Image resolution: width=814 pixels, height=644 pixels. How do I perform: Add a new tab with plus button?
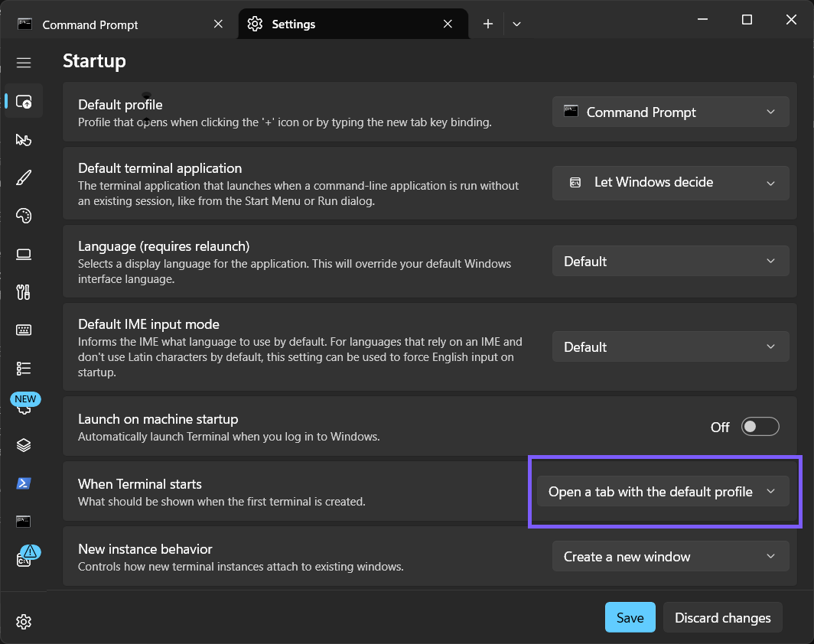(488, 24)
